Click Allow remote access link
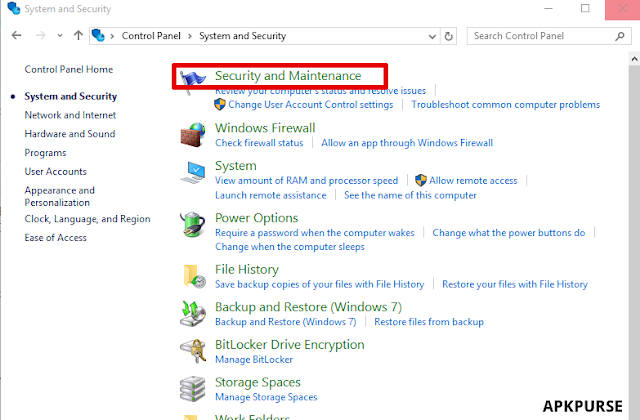640x420 pixels. pyautogui.click(x=473, y=180)
